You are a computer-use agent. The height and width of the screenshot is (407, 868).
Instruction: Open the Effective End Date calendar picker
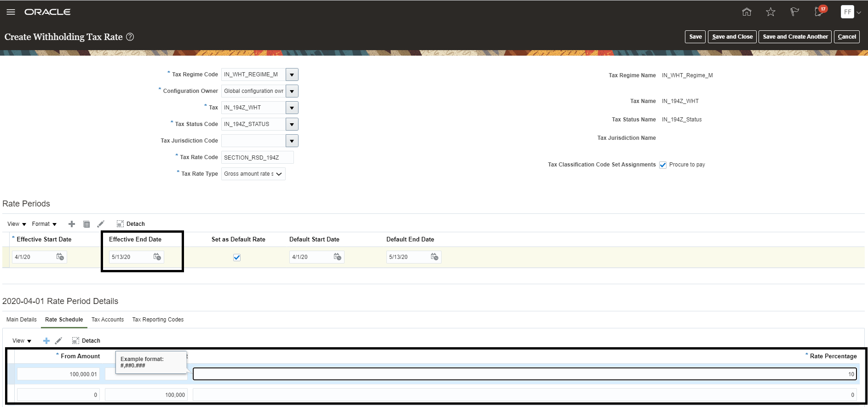coord(157,257)
